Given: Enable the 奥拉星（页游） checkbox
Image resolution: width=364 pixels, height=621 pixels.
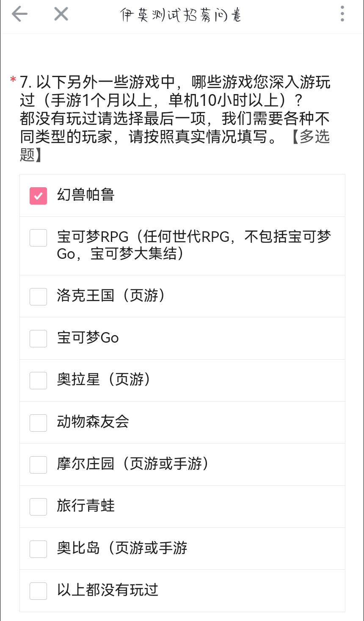Looking at the screenshot, I should pyautogui.click(x=38, y=380).
